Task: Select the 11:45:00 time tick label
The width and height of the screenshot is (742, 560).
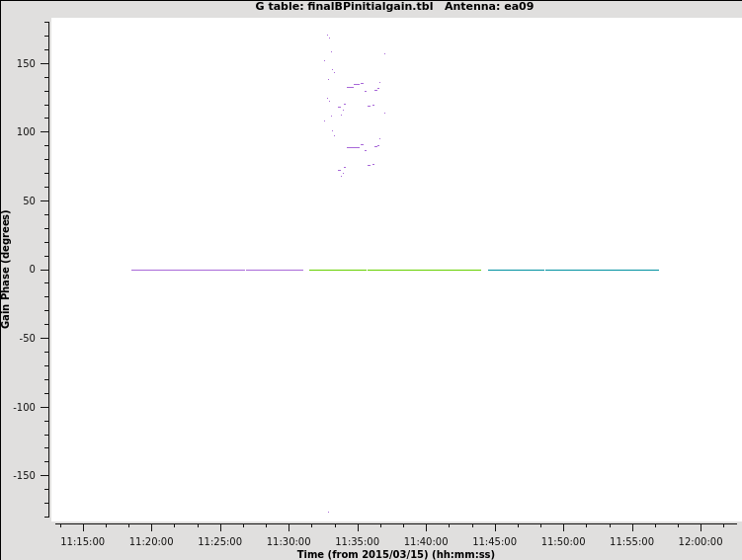Action: click(x=495, y=541)
